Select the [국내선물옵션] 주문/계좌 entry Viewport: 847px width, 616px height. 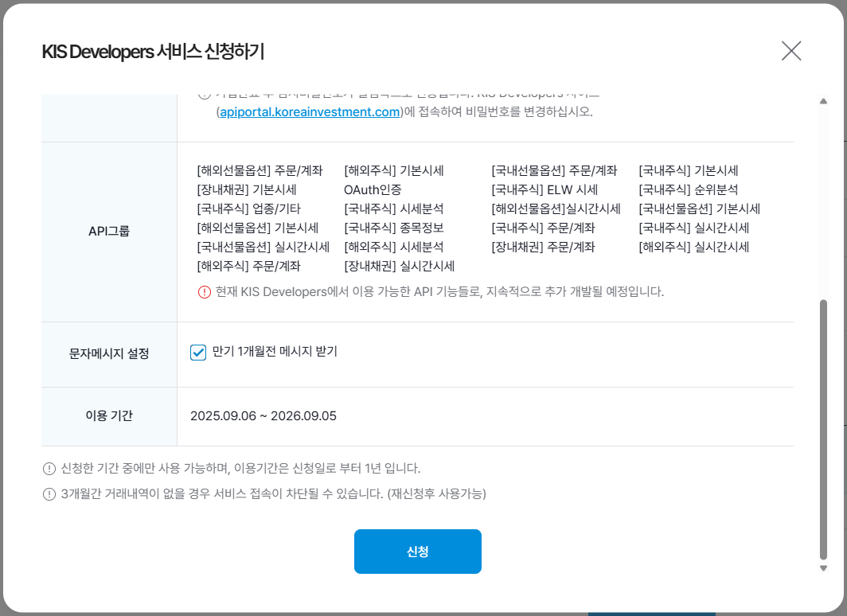[x=554, y=170]
